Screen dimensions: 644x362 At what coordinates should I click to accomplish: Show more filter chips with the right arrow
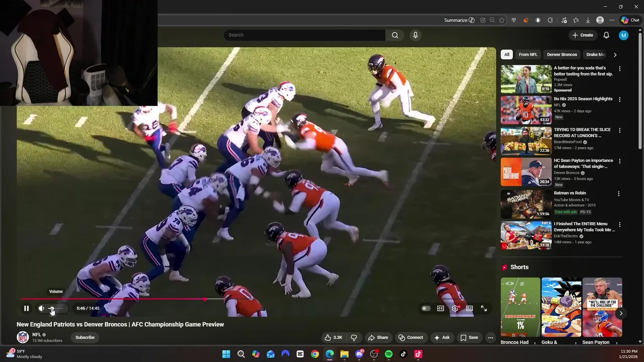(x=615, y=54)
